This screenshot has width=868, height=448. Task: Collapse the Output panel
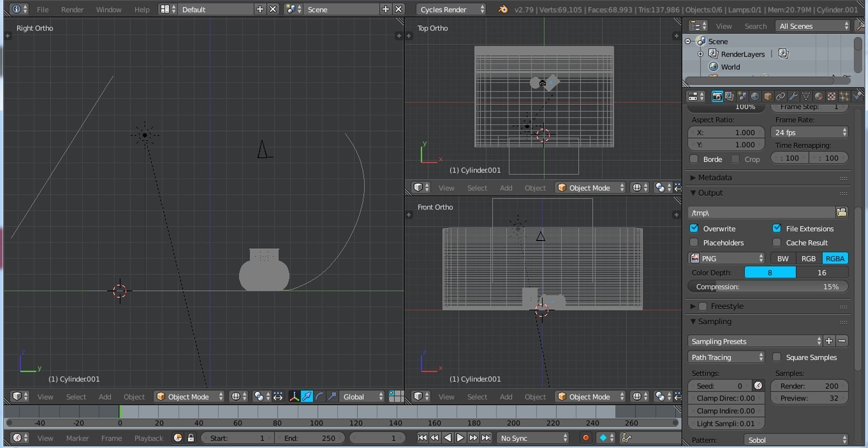(693, 193)
